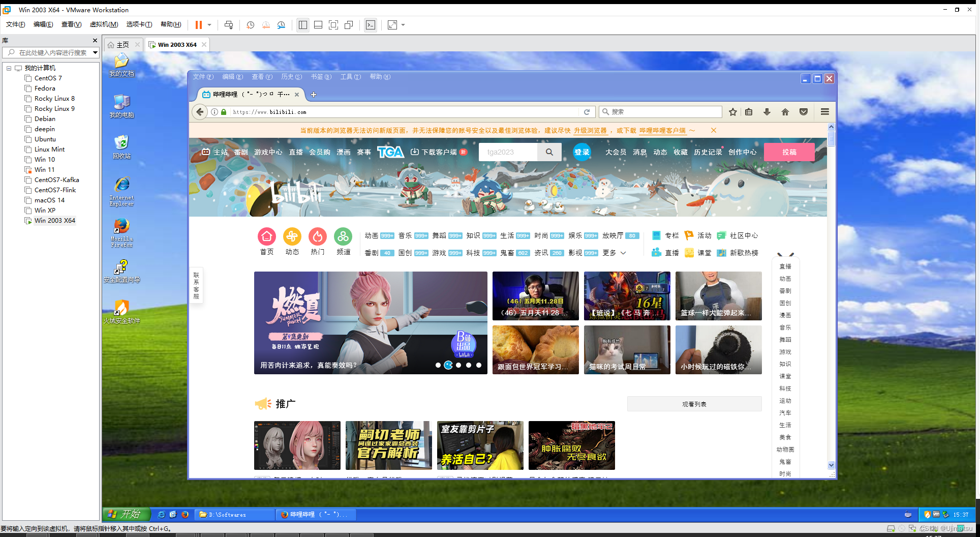980x537 pixels.
Task: Close the VMware library panel
Action: (x=95, y=41)
